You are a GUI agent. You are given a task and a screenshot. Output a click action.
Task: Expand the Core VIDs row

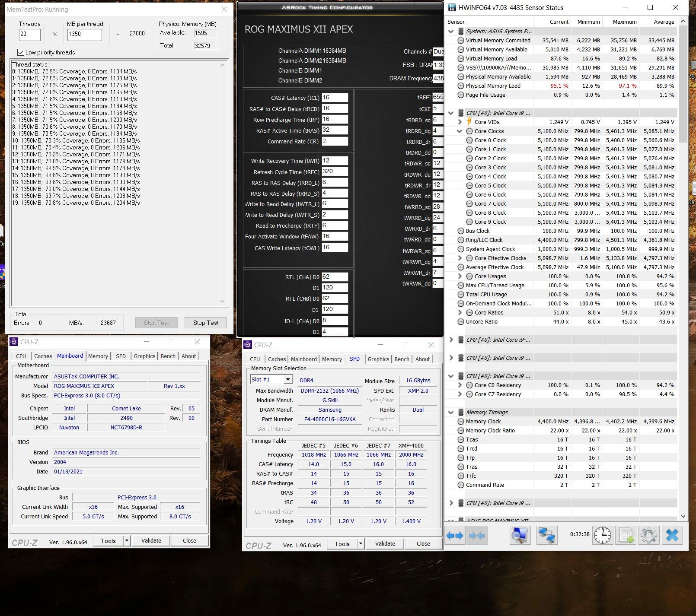(460, 122)
